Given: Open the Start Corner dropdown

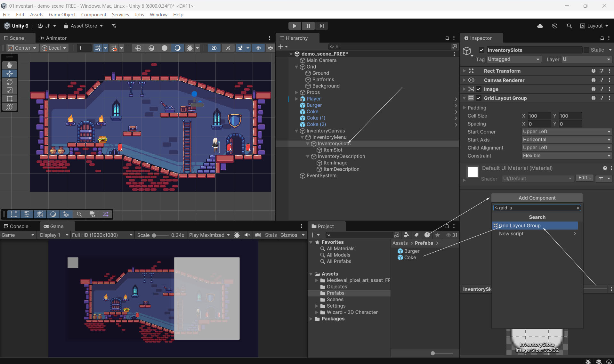Looking at the screenshot, I should (567, 132).
